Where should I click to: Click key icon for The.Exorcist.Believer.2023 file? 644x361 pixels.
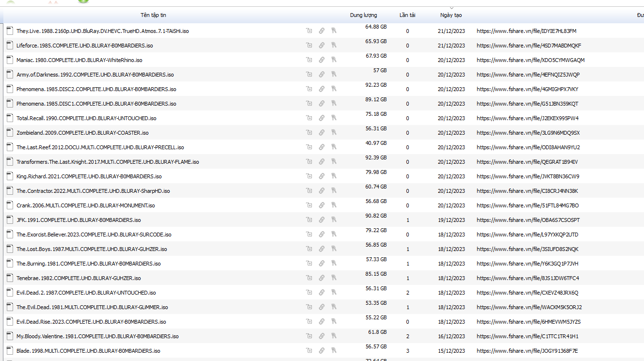pyautogui.click(x=334, y=235)
